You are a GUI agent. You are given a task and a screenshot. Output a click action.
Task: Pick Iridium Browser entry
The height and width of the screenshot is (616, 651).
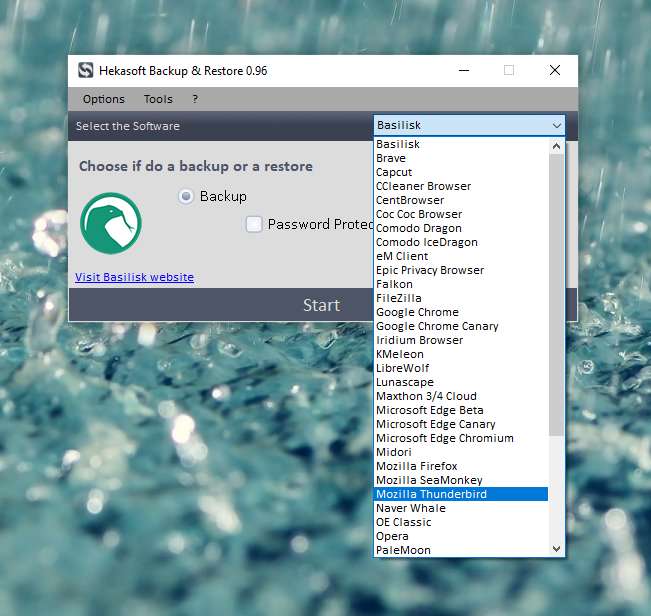pos(461,340)
